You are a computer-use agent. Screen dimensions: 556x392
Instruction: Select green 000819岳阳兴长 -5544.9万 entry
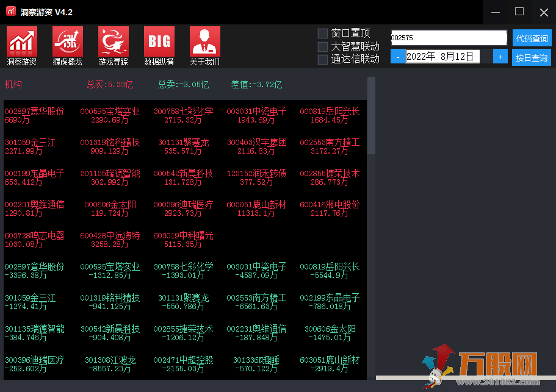(330, 271)
